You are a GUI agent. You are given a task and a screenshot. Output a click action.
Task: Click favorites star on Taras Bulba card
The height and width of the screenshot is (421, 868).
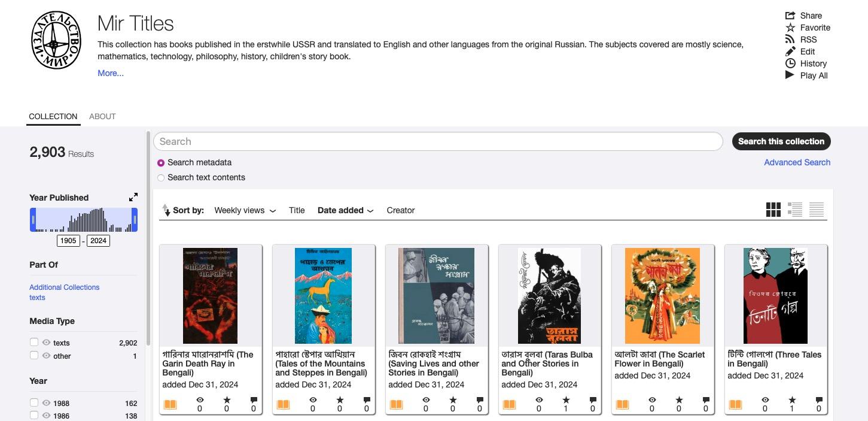566,400
